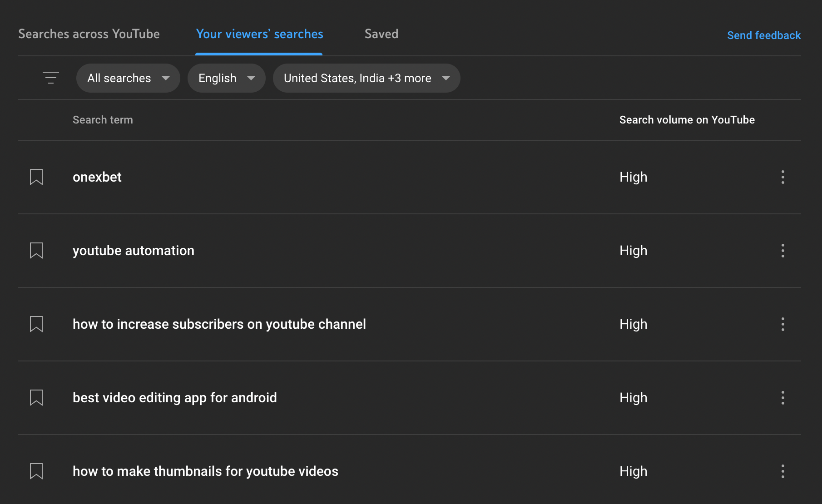822x504 pixels.
Task: Bookmark how to make thumbnails search term
Action: (x=36, y=471)
